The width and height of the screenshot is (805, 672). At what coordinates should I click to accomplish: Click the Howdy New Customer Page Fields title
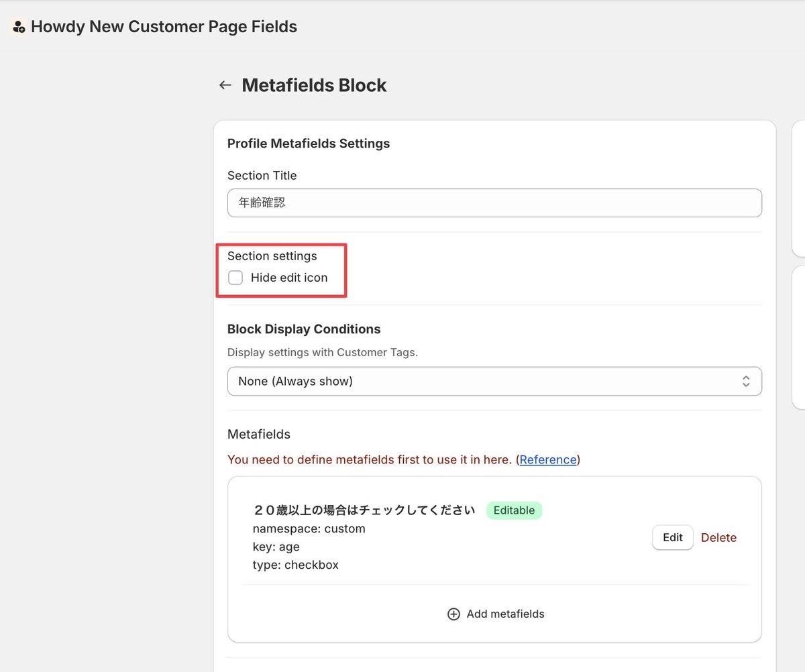(164, 27)
